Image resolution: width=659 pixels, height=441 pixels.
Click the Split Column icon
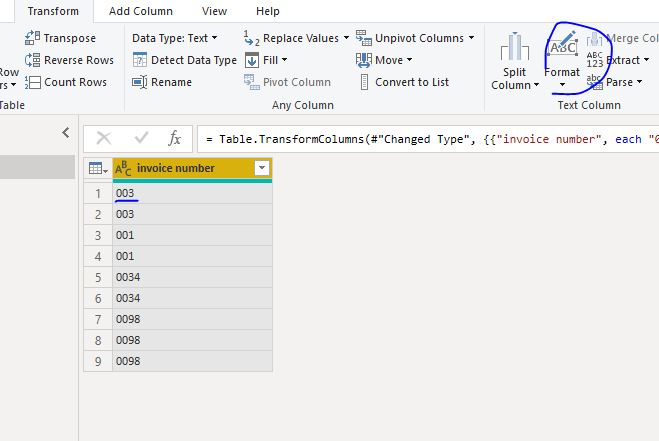(514, 47)
